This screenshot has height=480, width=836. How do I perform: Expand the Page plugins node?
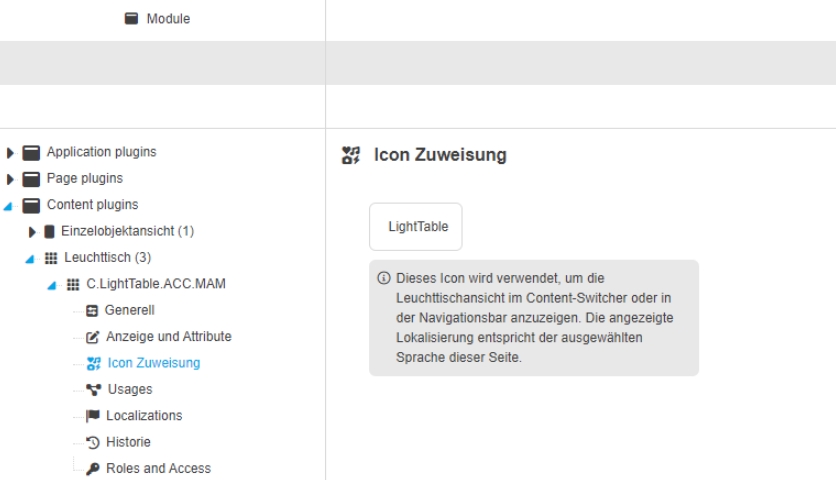[x=11, y=179]
